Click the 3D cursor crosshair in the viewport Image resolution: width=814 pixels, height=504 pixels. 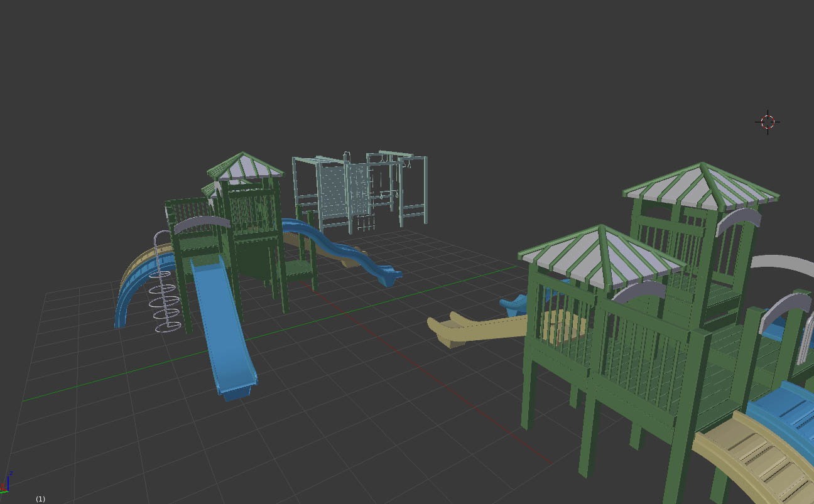[767, 121]
